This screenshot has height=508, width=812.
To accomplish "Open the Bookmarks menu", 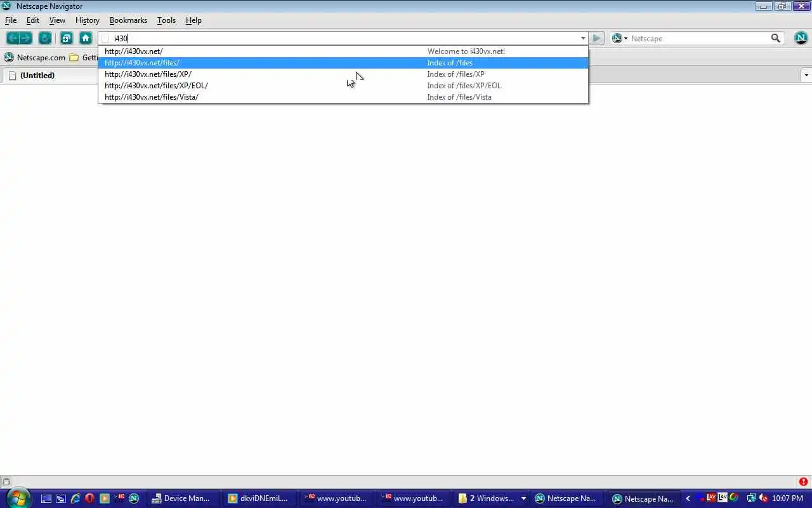I will pyautogui.click(x=128, y=20).
